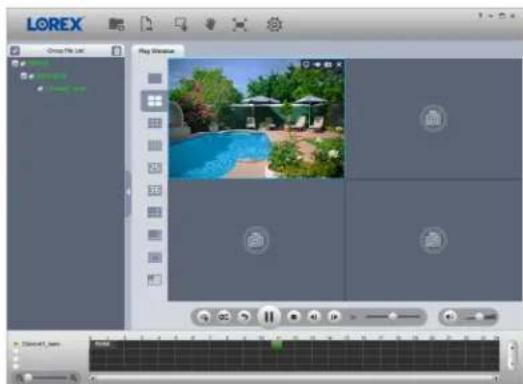
Task: Select the 25-window layout icon
Action: click(x=154, y=168)
